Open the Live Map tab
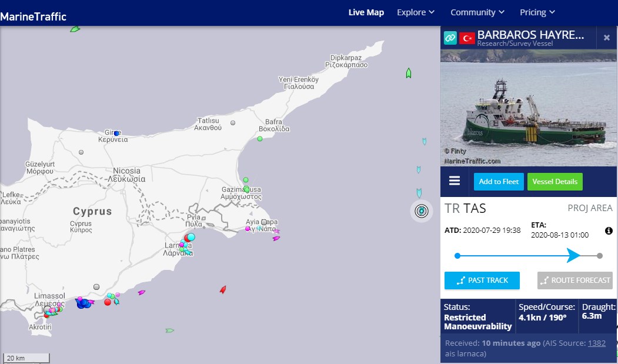618x364 pixels. pyautogui.click(x=366, y=12)
